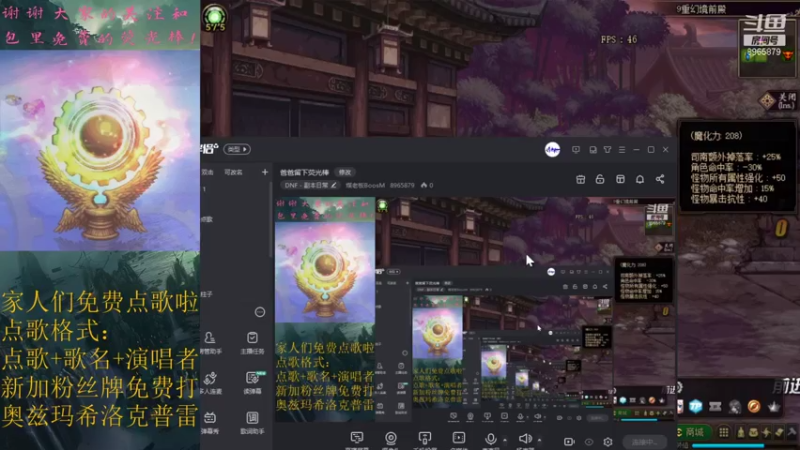
Task: Click the shirt skin icon in title bar
Action: 607,149
